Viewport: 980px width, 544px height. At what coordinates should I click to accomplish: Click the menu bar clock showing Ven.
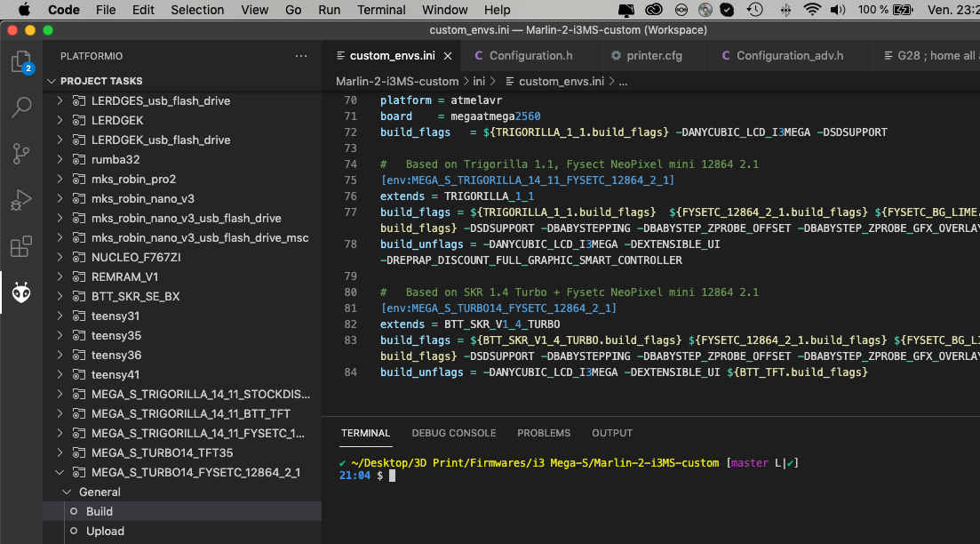[952, 10]
